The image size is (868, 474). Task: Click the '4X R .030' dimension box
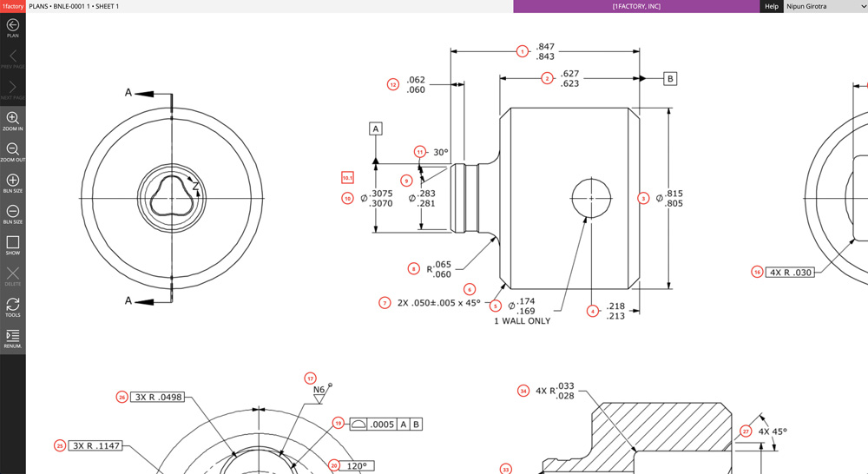[x=790, y=273]
